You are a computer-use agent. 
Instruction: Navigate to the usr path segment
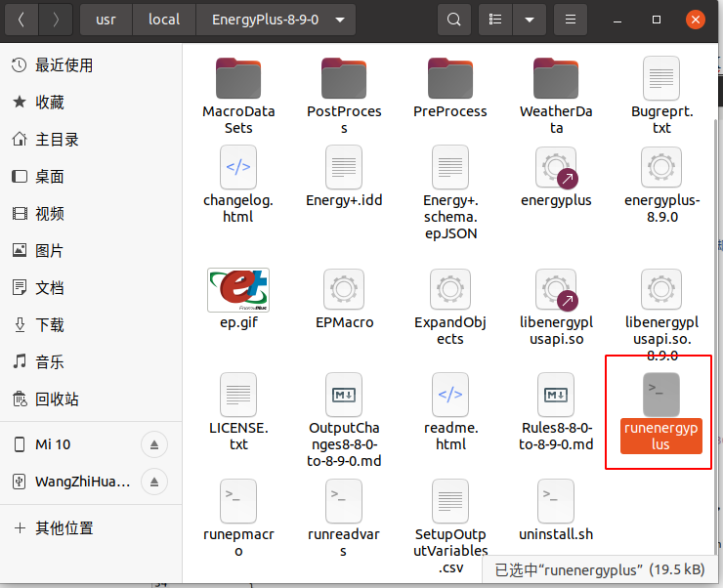106,20
